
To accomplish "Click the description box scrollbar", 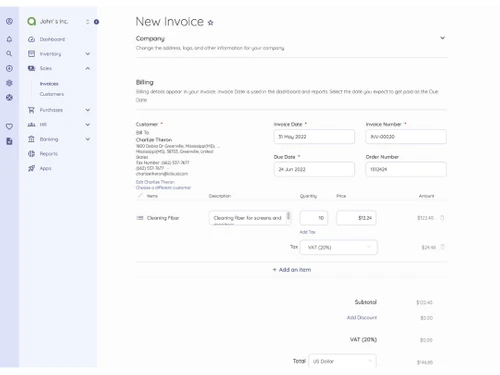I will [x=288, y=216].
